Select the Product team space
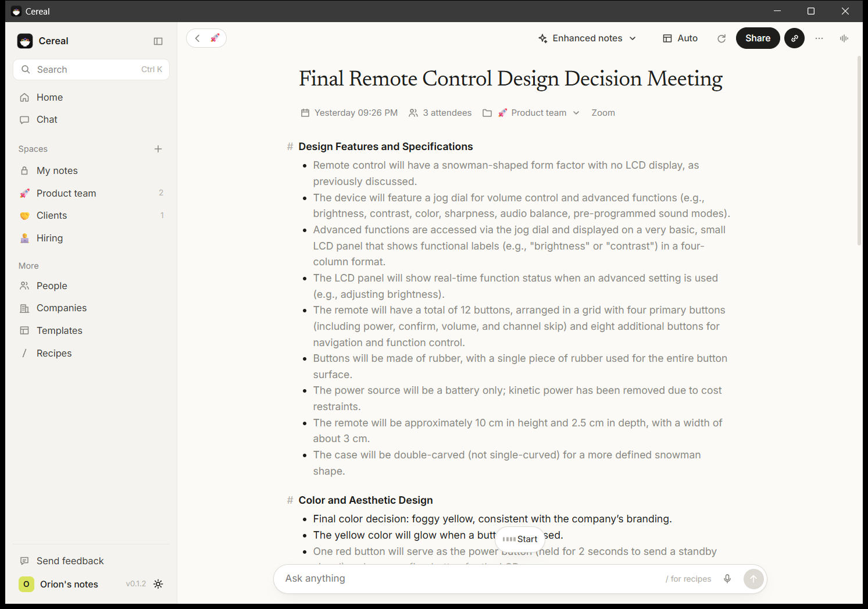Screen dimensions: 868x609 click(91, 193)
